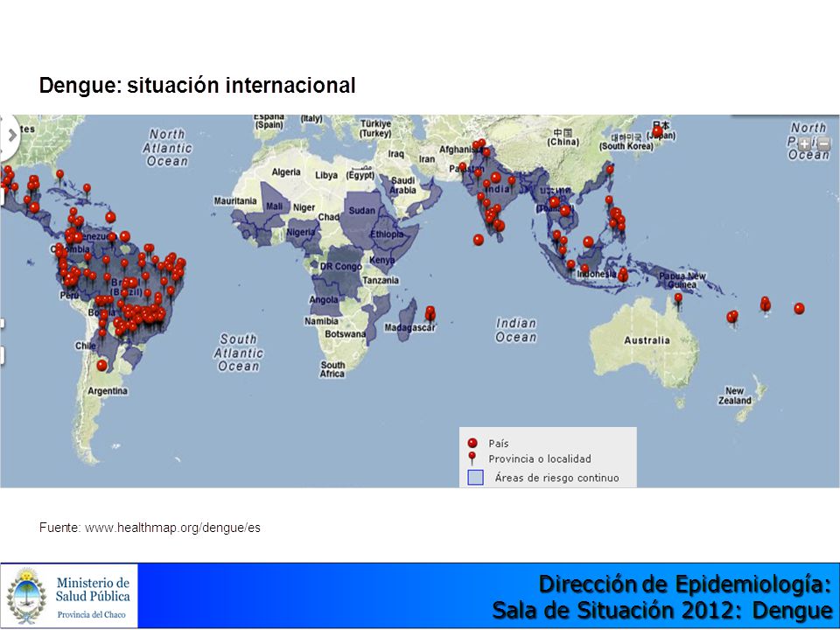Click the Namibia map label
The image size is (840, 630).
tap(321, 321)
